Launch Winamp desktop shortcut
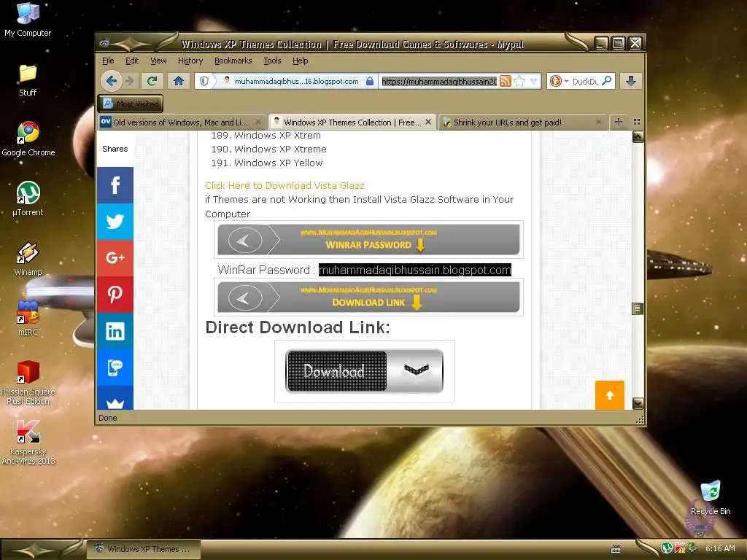Screen dimensions: 747x560 tap(28, 259)
